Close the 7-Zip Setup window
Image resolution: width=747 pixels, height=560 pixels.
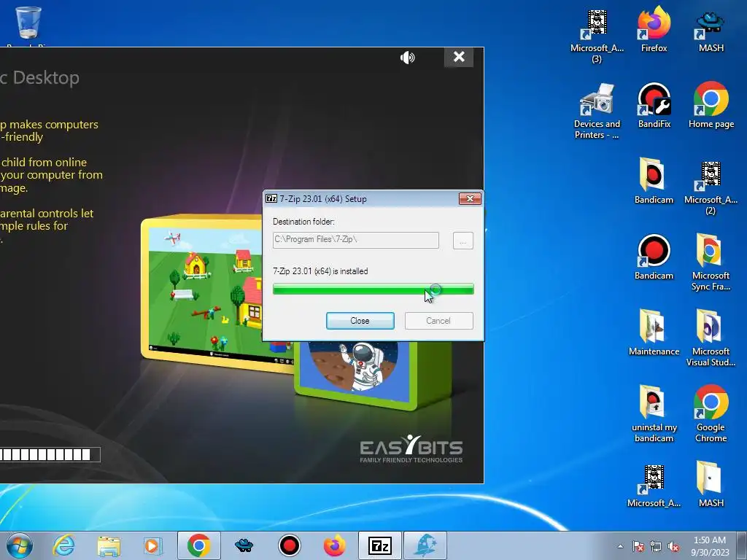[470, 198]
